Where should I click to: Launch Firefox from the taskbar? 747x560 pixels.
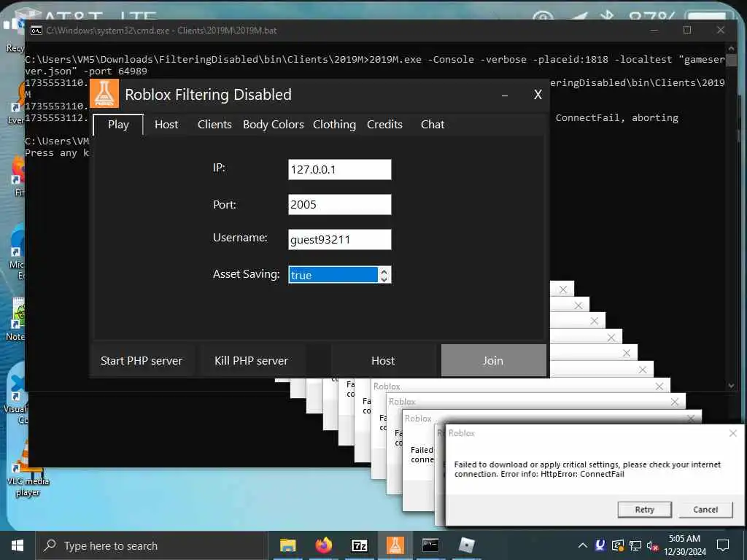[x=323, y=545]
